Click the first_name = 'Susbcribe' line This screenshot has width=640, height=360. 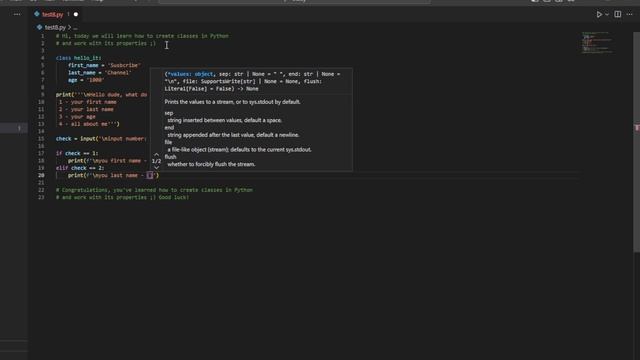click(x=104, y=65)
